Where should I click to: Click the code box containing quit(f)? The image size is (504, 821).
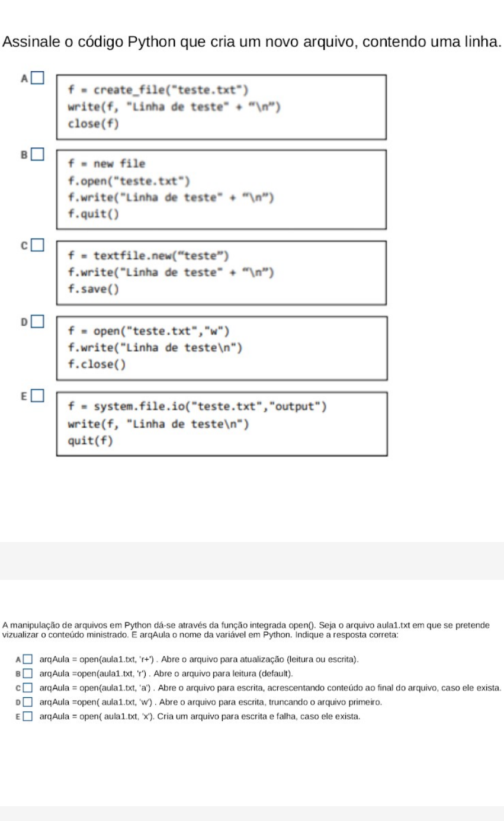click(221, 424)
